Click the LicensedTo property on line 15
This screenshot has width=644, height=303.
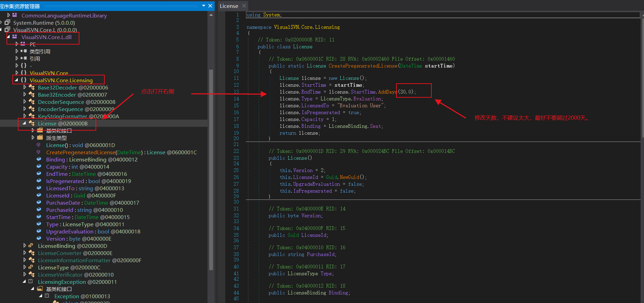(315, 106)
